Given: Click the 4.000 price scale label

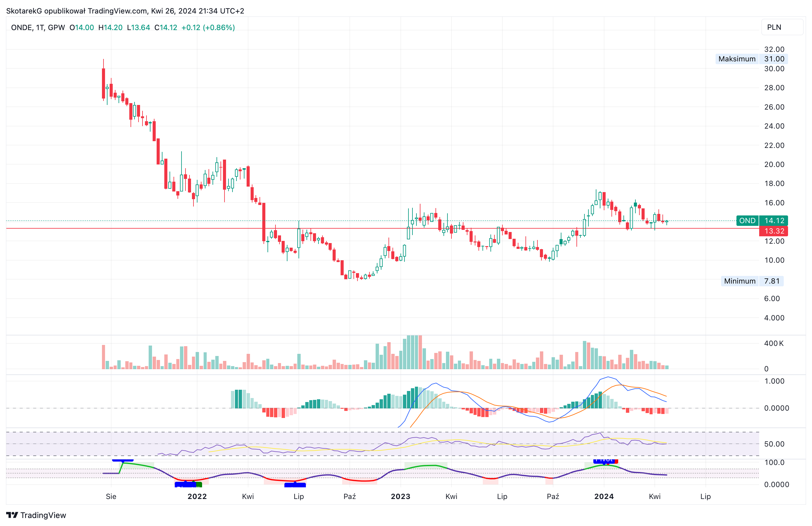Looking at the screenshot, I should (774, 318).
